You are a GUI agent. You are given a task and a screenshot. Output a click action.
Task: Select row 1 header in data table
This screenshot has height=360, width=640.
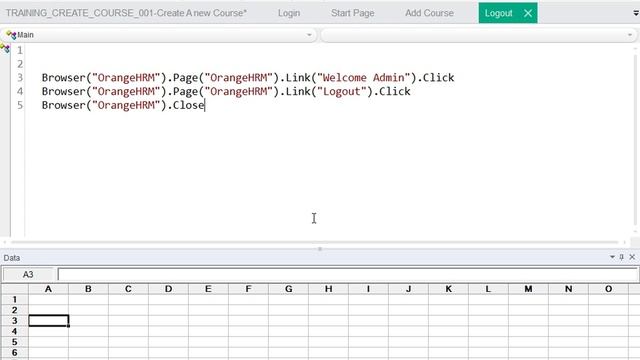[x=15, y=300]
